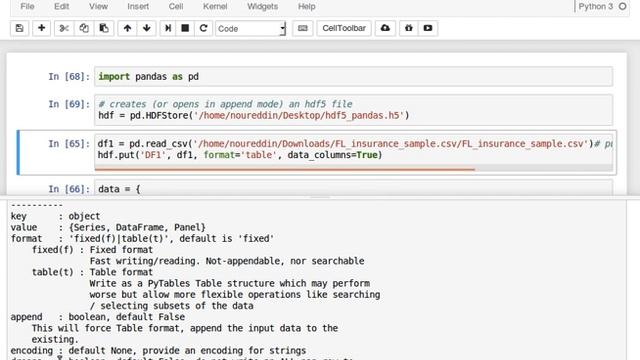Click the pager resize handle above the docstring
The image size is (640, 360).
click(320, 198)
